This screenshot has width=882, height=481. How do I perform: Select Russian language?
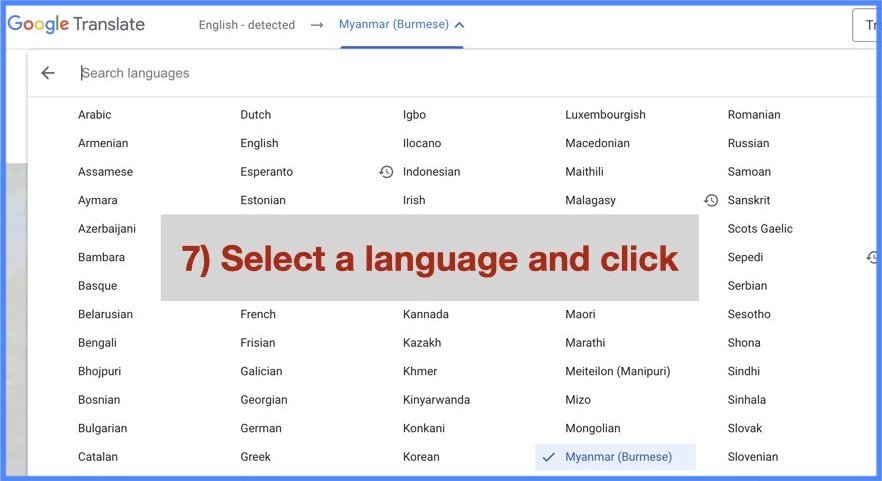748,143
